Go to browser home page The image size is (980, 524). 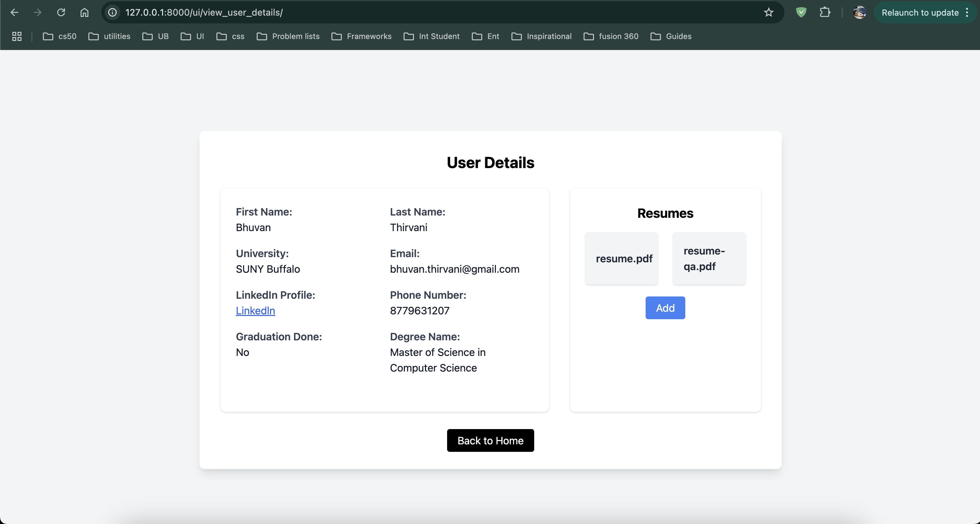pos(84,13)
